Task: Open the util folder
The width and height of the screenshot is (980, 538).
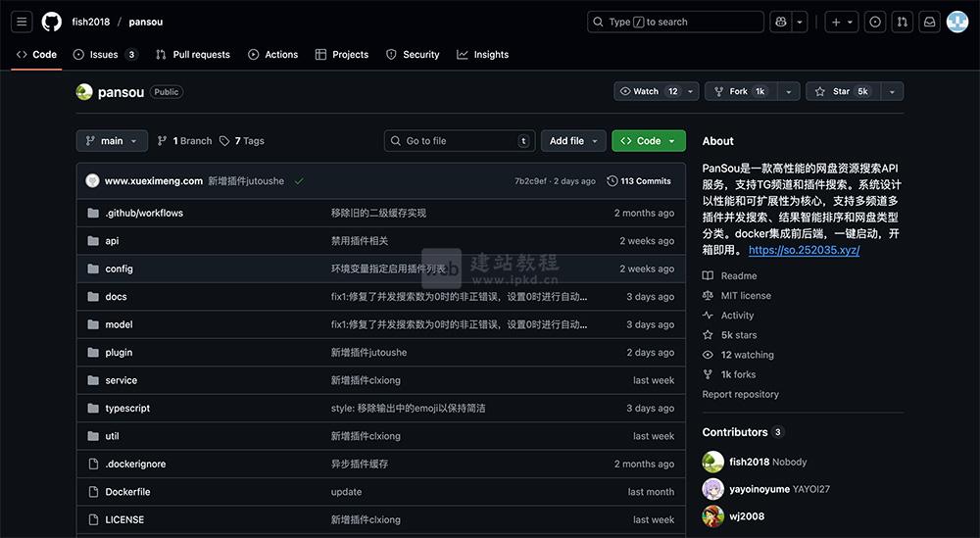Action: pos(112,436)
